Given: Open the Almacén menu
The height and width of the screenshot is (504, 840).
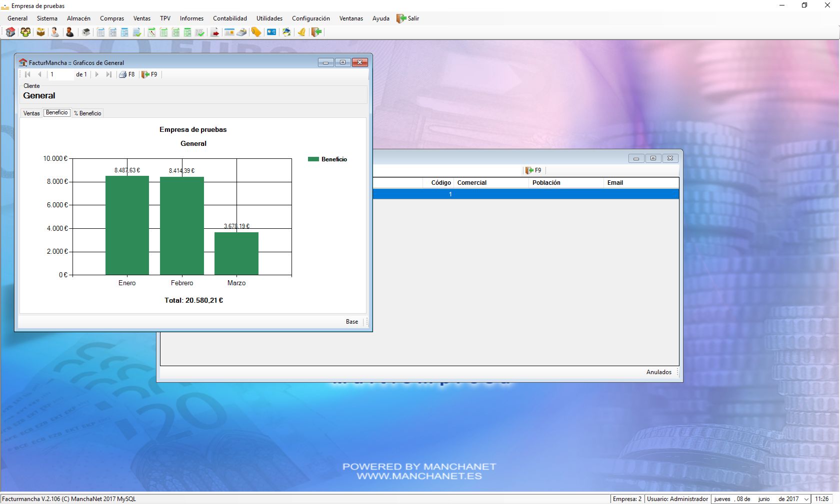Looking at the screenshot, I should click(78, 18).
